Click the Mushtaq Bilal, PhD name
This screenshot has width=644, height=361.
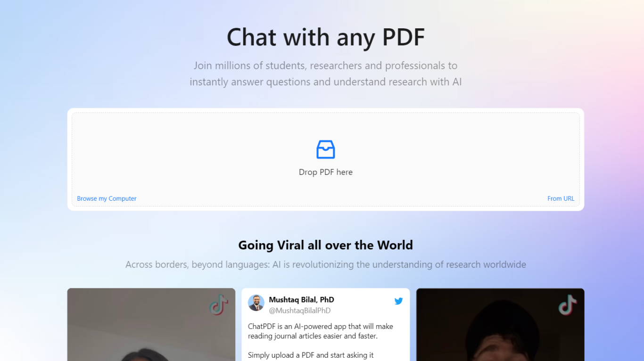click(301, 300)
